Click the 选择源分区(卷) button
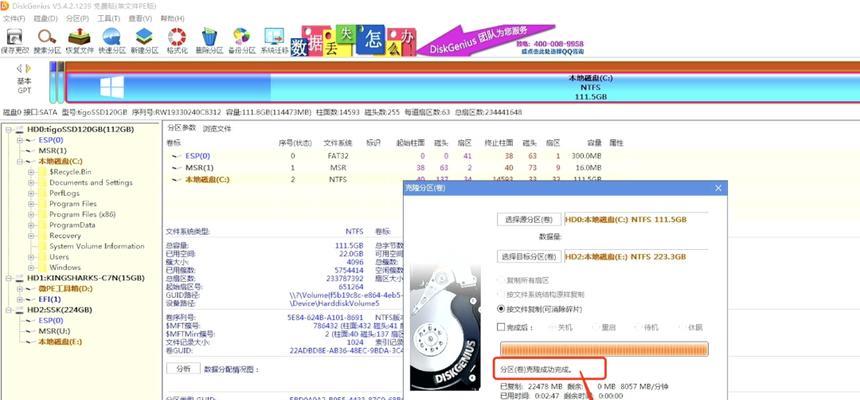 coord(529,219)
